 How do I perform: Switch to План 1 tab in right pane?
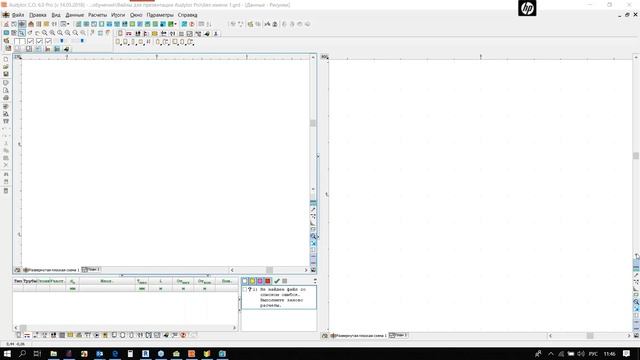tap(398, 335)
